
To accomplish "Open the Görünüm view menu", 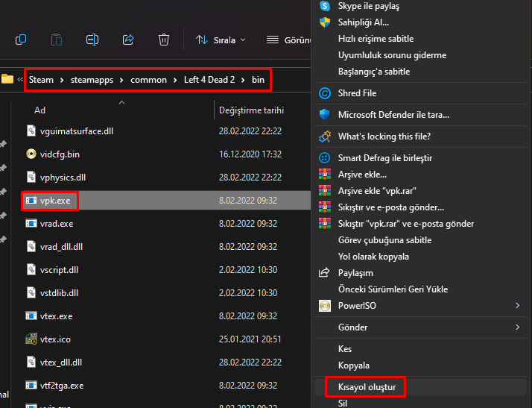I will 288,40.
